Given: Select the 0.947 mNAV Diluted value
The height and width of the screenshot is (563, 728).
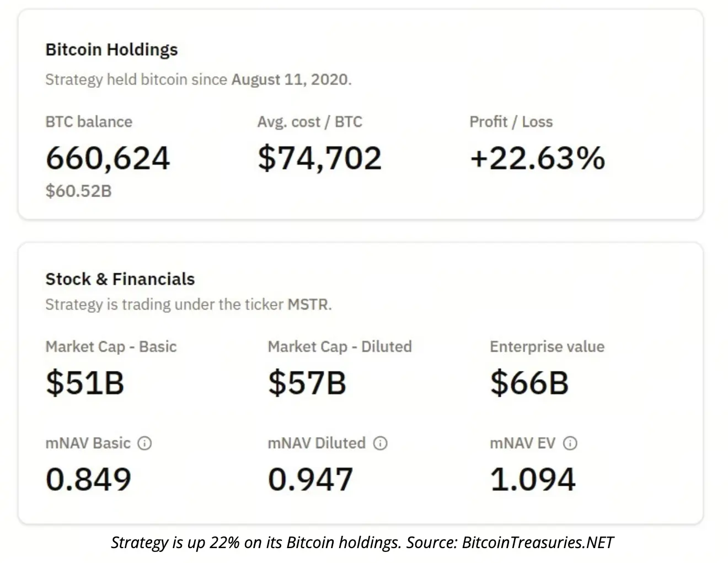Looking at the screenshot, I should click(x=310, y=479).
